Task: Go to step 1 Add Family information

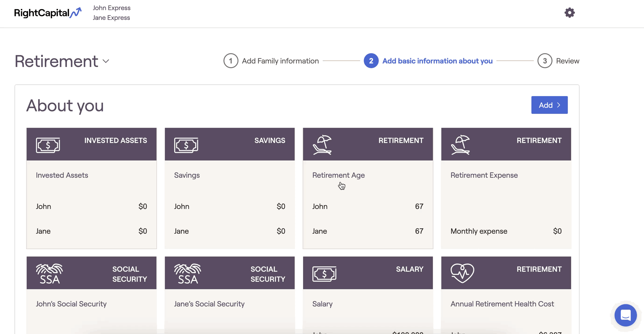Action: (x=271, y=61)
